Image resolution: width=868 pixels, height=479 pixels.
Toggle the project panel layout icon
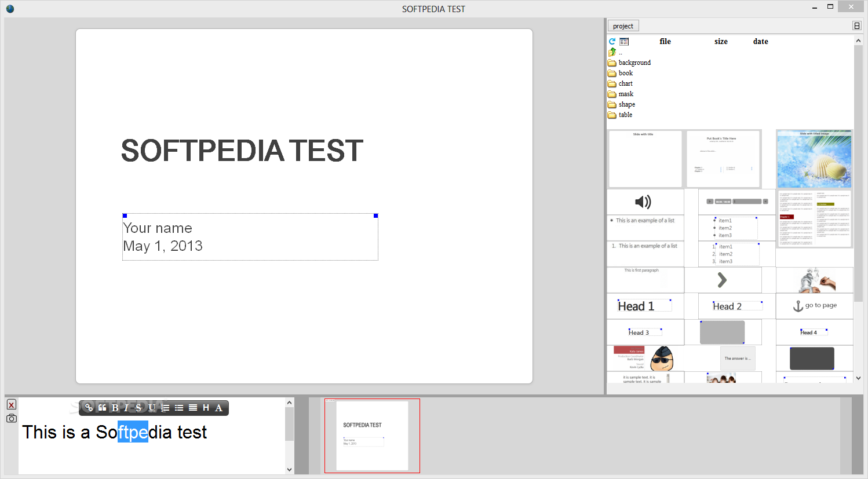pyautogui.click(x=856, y=25)
